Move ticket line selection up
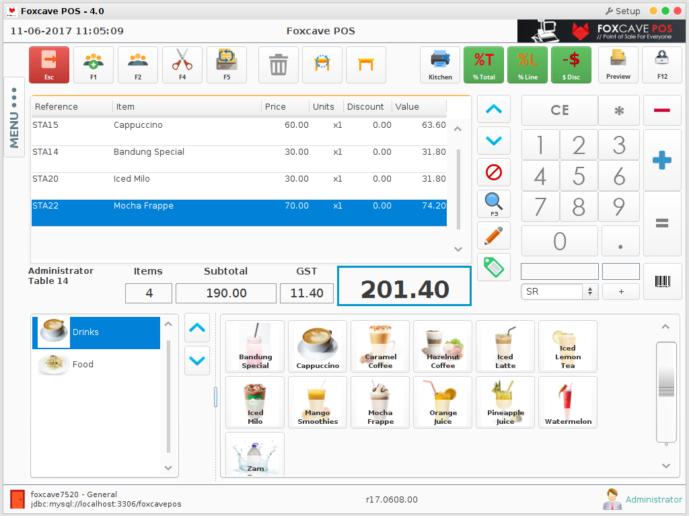Viewport: 689px width, 516px height. point(494,109)
